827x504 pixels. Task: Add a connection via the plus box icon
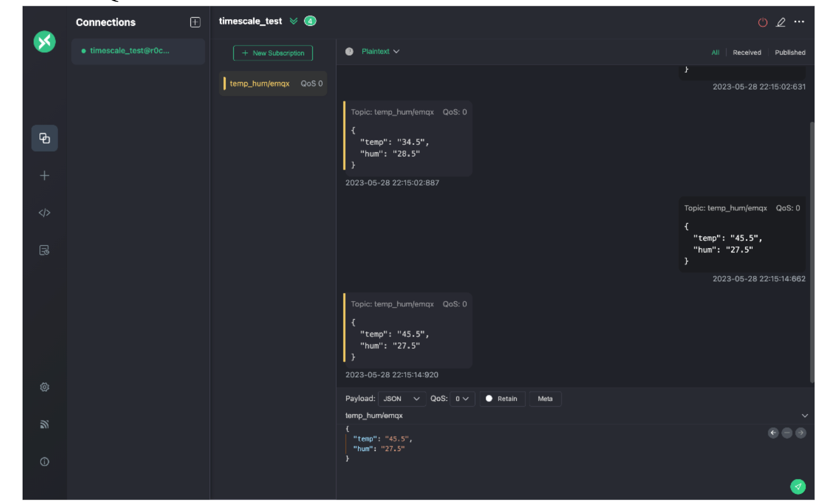pyautogui.click(x=195, y=23)
